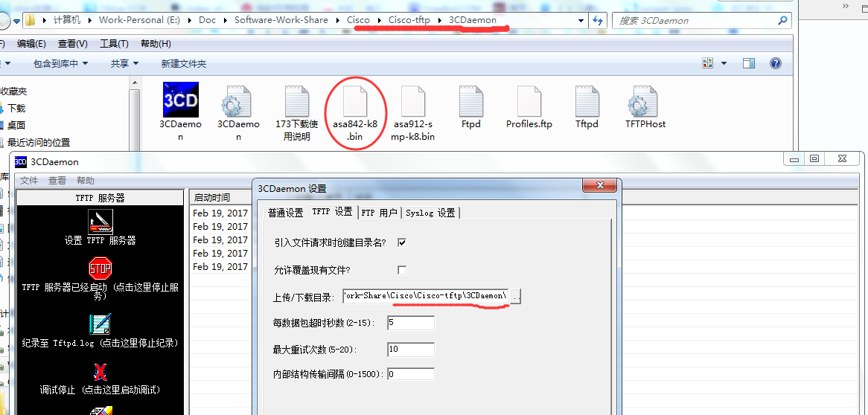Open the recent locations dropdown near Back button
The image size is (868, 415).
pyautogui.click(x=17, y=21)
